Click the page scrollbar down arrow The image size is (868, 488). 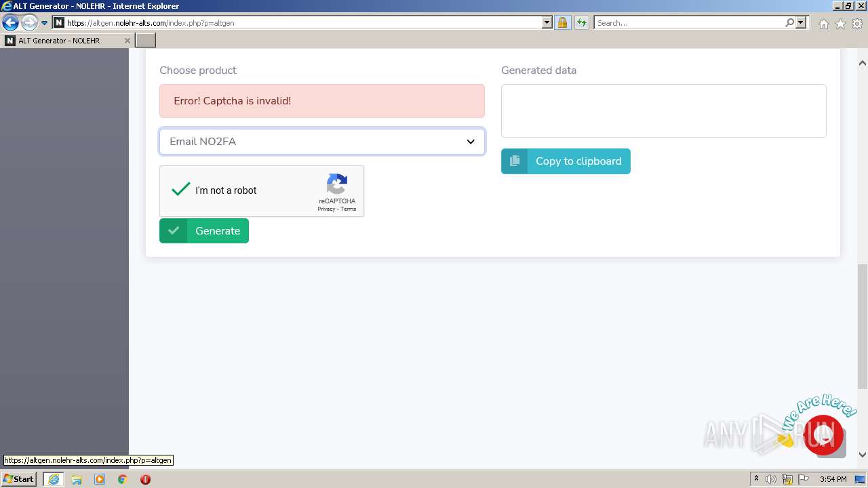(863, 455)
